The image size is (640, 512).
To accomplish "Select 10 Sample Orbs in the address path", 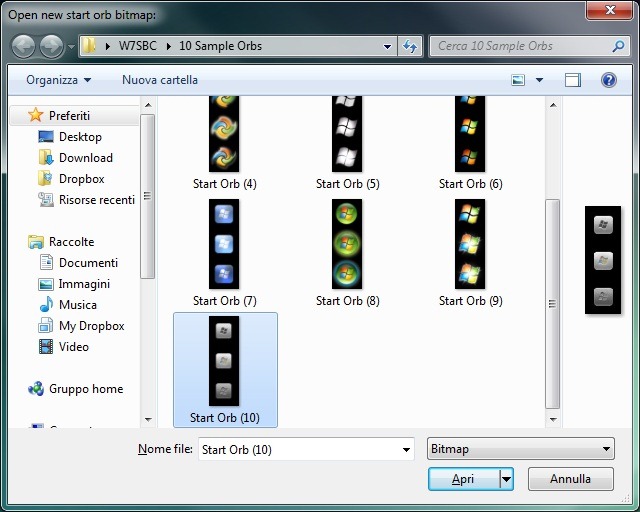I will point(220,46).
